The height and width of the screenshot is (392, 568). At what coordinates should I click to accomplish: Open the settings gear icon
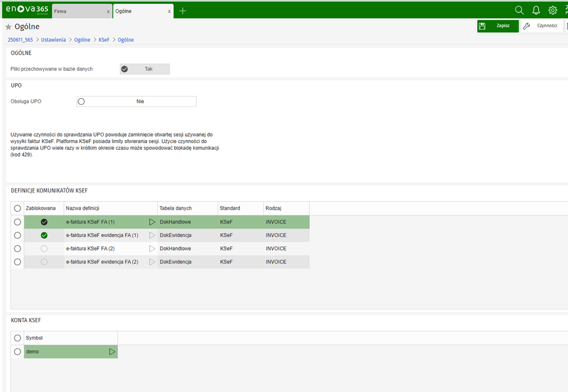tap(553, 10)
